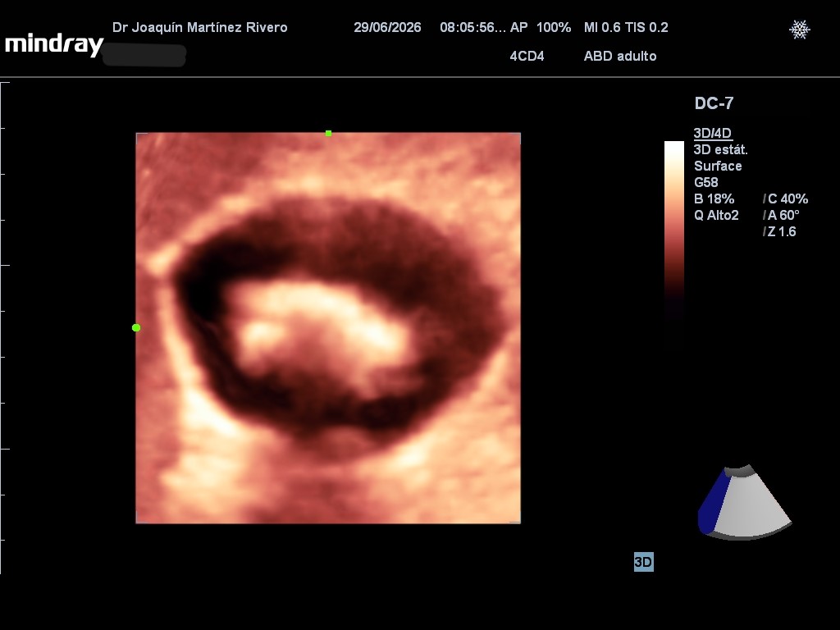
Task: Click the C 40% contrast value
Action: click(787, 199)
